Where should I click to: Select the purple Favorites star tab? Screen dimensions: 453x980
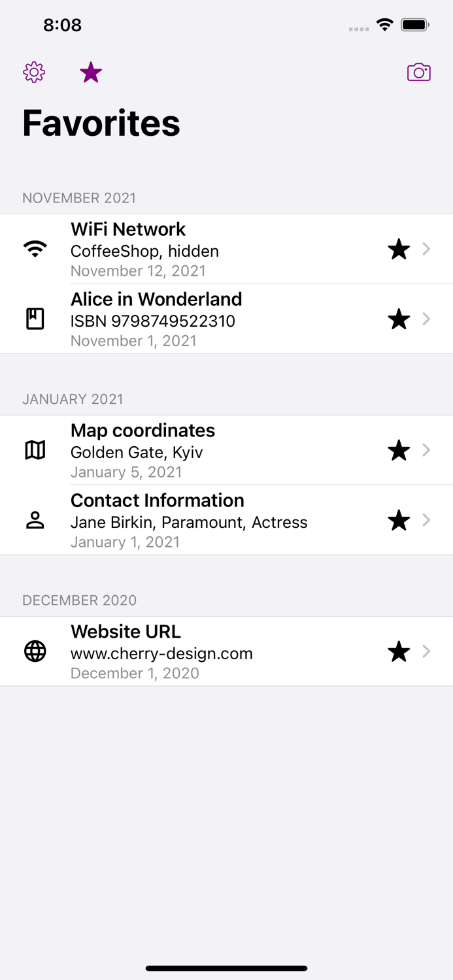coord(90,72)
